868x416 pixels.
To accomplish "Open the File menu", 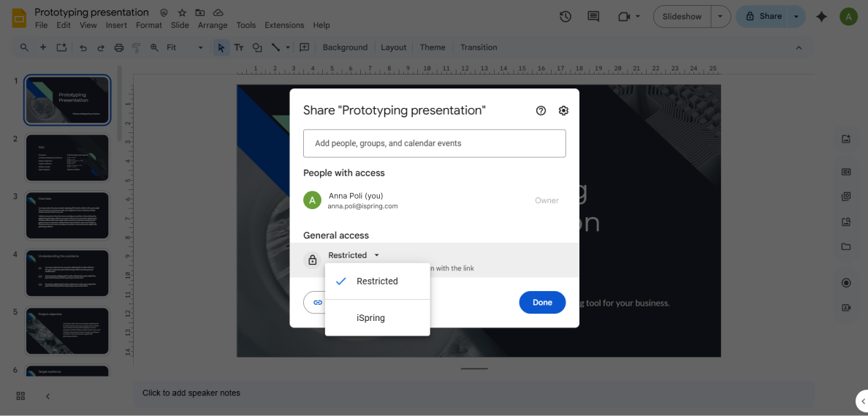I will (41, 25).
